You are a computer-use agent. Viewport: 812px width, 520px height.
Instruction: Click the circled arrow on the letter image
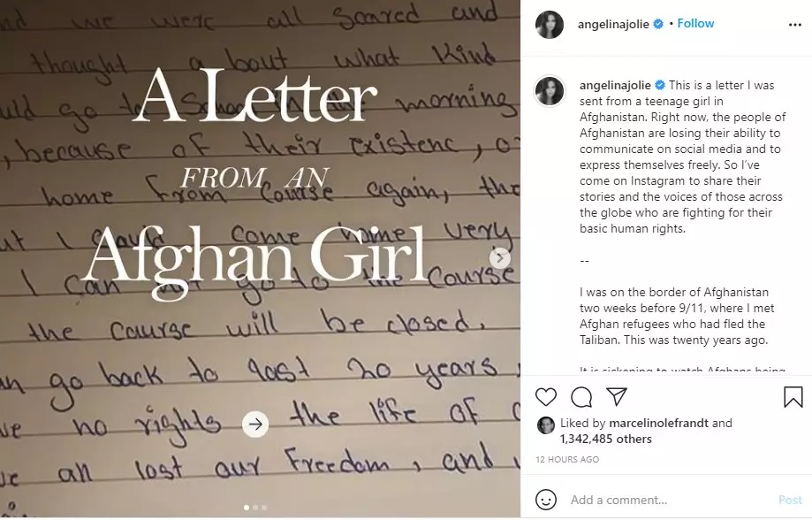pos(255,424)
